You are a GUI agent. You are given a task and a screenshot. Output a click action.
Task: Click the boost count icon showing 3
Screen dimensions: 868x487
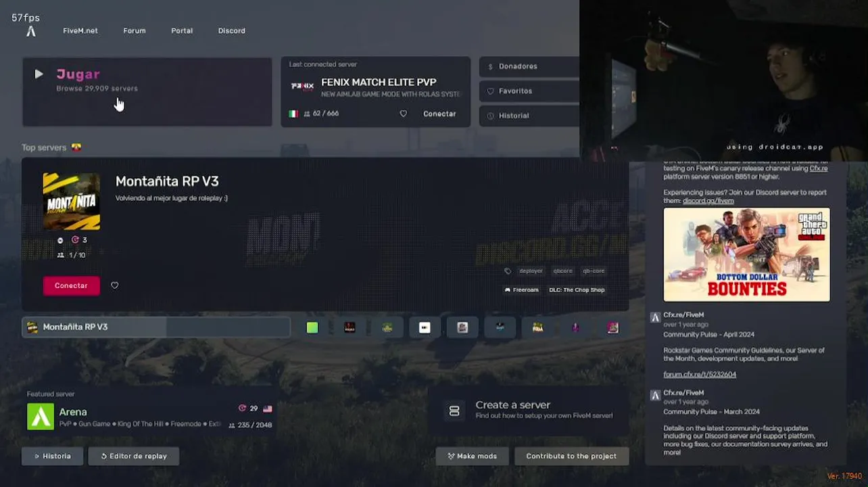pyautogui.click(x=75, y=239)
